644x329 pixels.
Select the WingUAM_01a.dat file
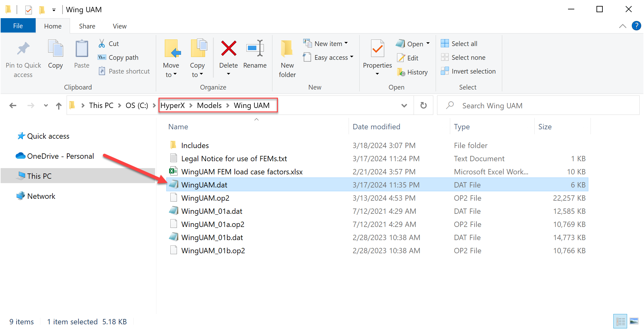[x=377, y=211]
